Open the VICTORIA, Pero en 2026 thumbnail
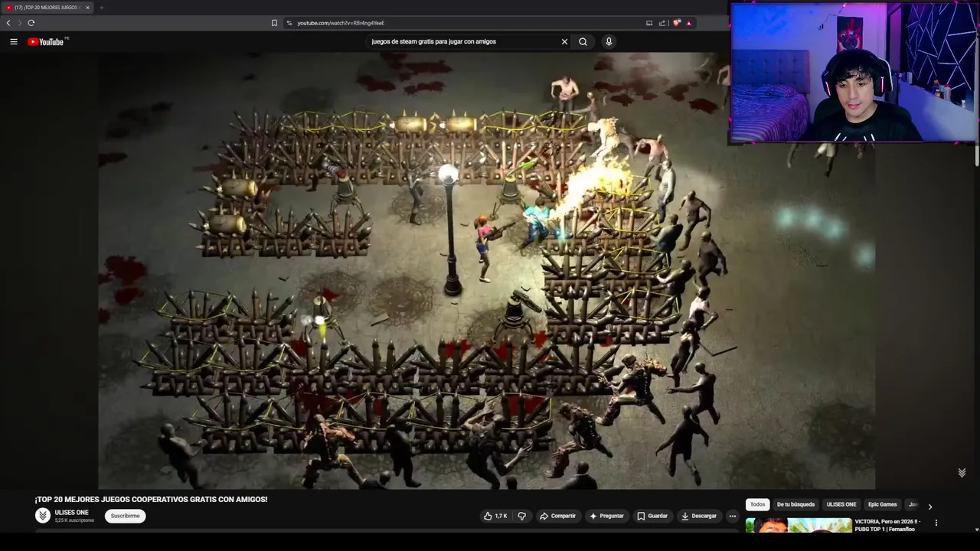The height and width of the screenshot is (551, 980). 799,526
